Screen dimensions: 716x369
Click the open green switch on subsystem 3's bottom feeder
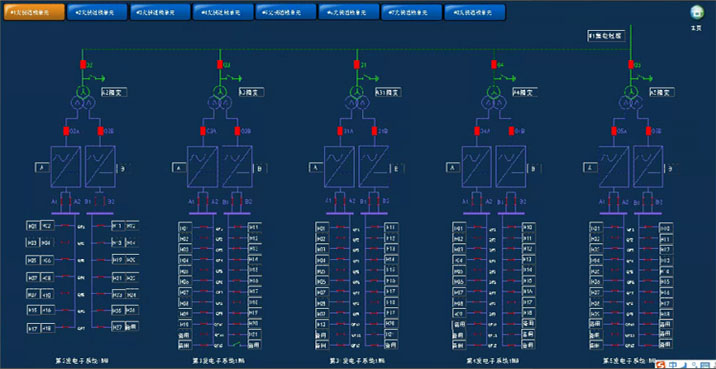click(x=237, y=344)
